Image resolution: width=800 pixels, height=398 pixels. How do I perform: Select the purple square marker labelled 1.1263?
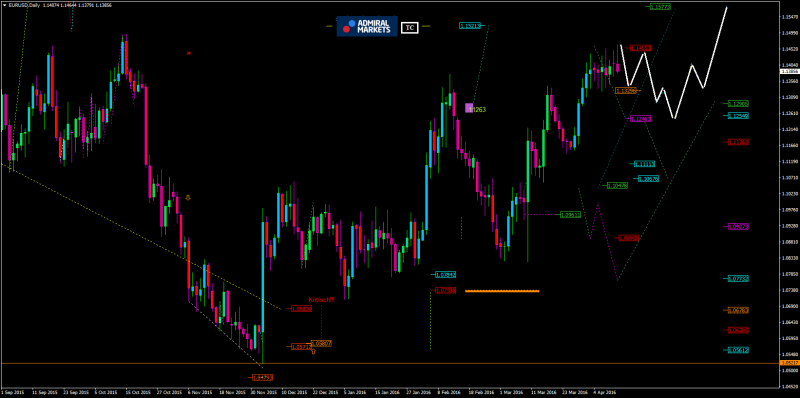[469, 108]
